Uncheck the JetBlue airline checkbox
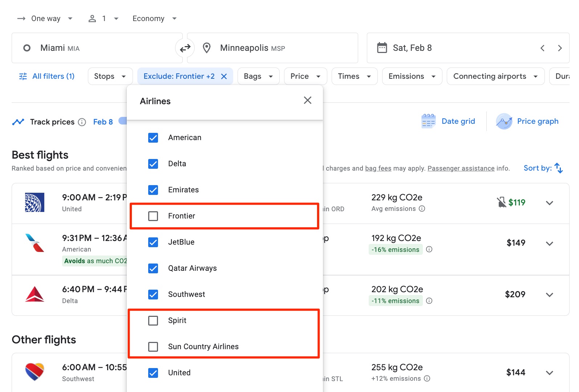The image size is (579, 392). point(153,242)
